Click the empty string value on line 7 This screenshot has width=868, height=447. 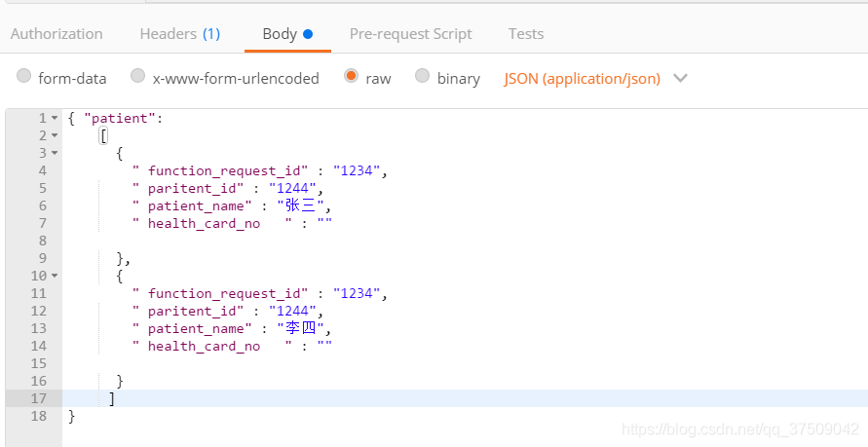click(x=324, y=223)
